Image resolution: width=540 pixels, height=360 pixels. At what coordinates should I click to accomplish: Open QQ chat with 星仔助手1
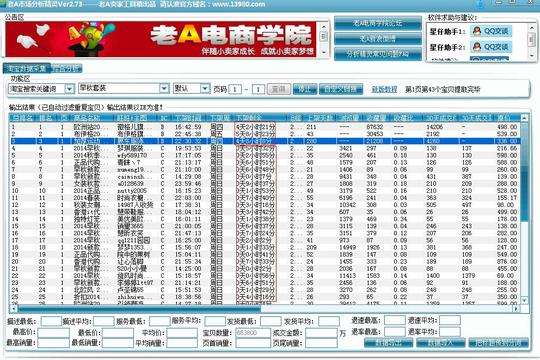click(491, 31)
